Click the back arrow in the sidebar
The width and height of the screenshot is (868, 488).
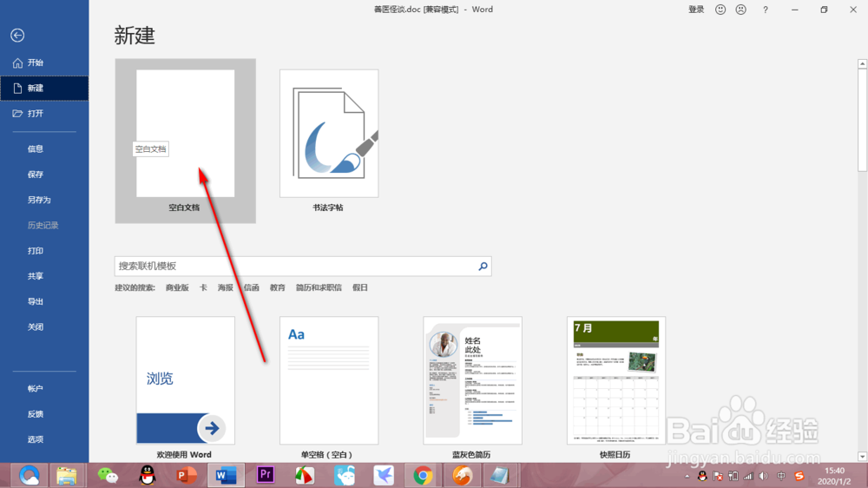[x=17, y=36]
